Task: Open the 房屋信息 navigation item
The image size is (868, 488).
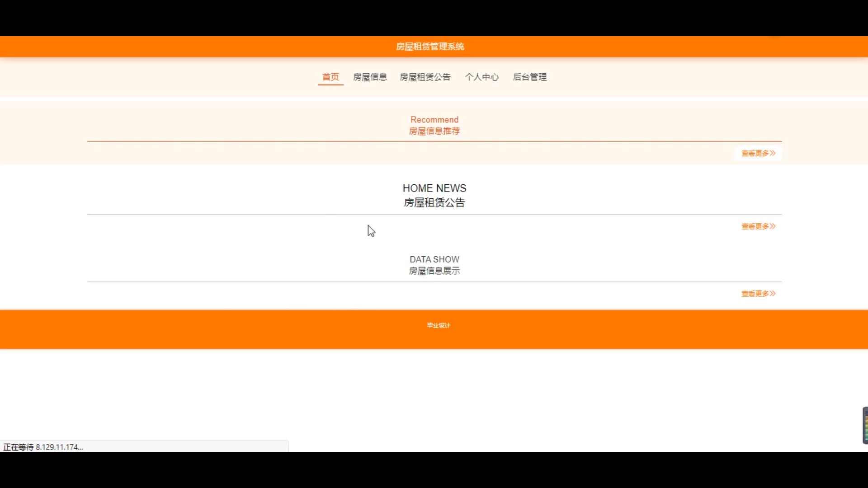Action: click(370, 77)
